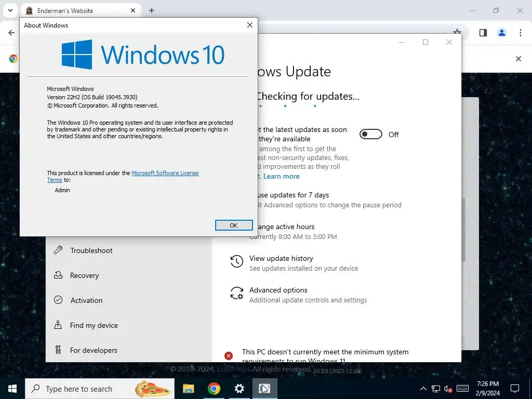Click the taskbar clock and date
532x399 pixels.
coord(487,389)
